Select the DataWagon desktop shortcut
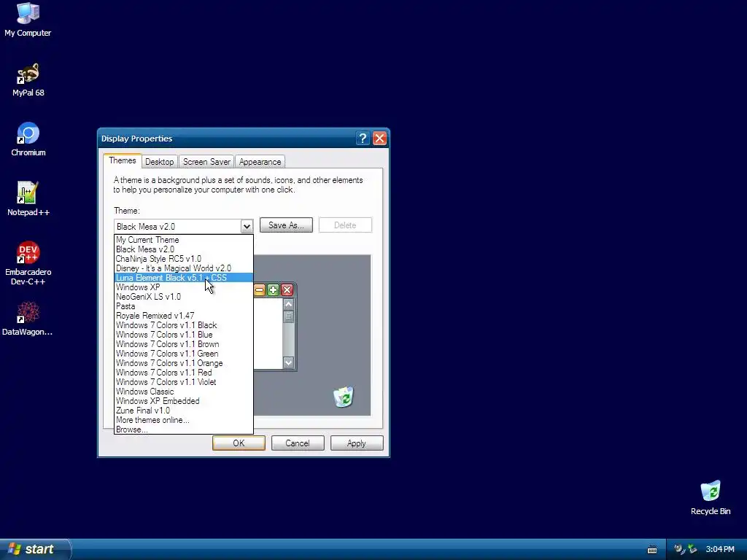Image resolution: width=747 pixels, height=560 pixels. coord(28,318)
